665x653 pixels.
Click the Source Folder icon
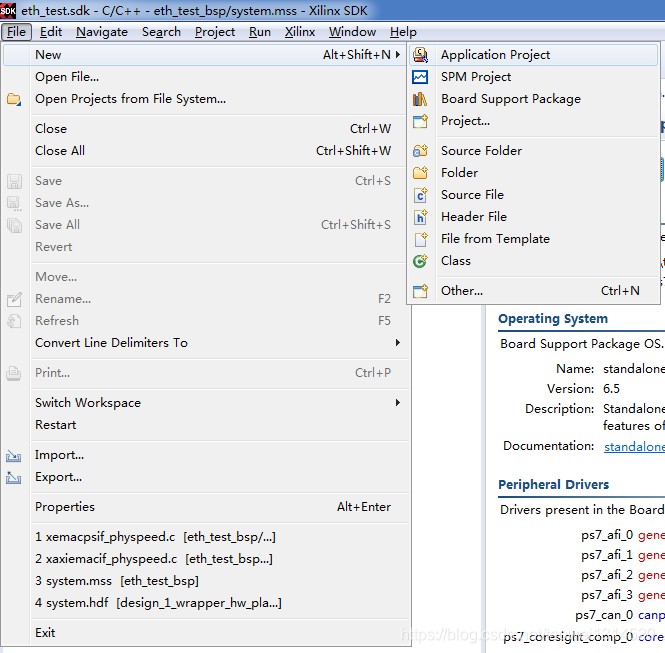pyautogui.click(x=420, y=151)
